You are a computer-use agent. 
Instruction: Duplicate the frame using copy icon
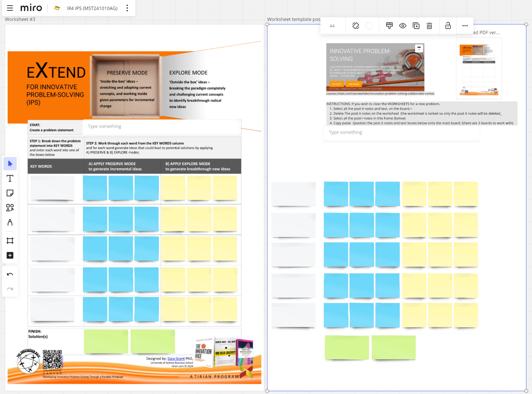(416, 26)
